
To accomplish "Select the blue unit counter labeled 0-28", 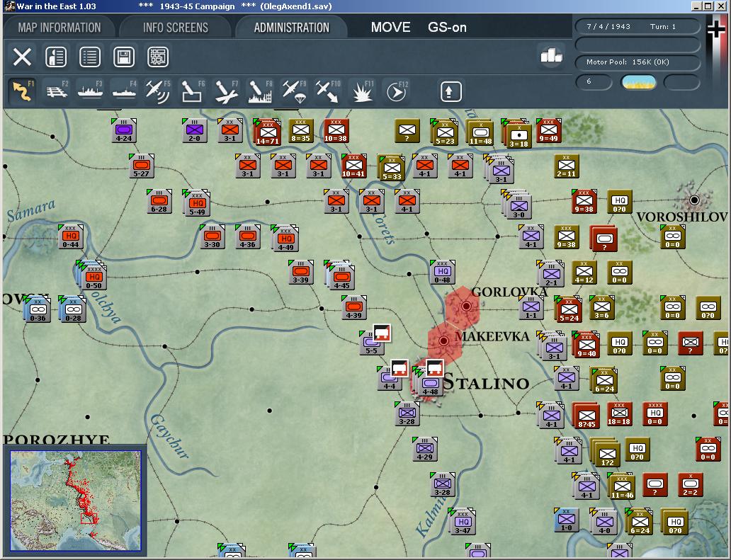I will (x=73, y=309).
